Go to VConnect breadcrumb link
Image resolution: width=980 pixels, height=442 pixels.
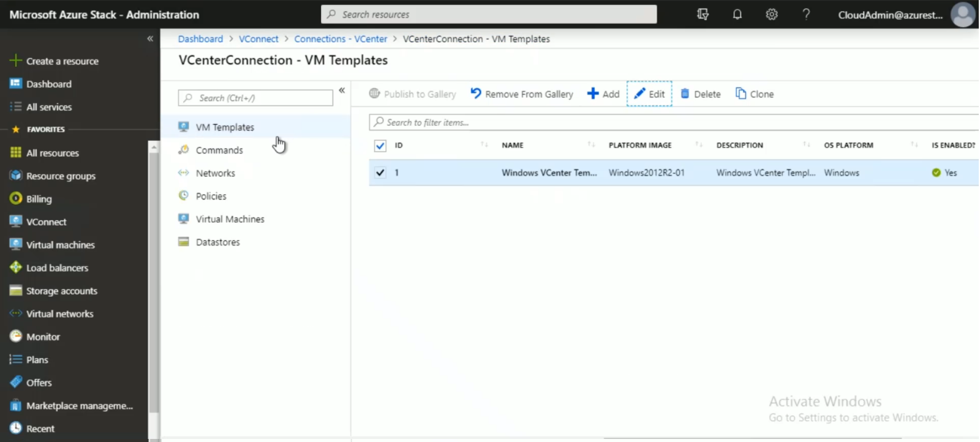(x=258, y=39)
